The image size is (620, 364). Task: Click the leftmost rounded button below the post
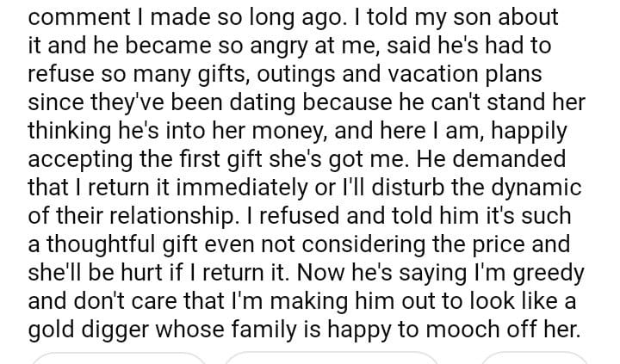(x=119, y=358)
